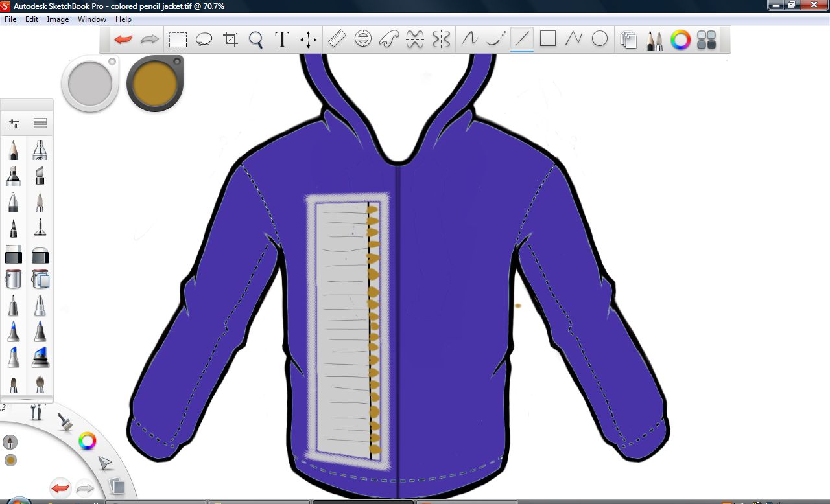Click lagoon current color dot
Viewport: 830px width, 504px height.
point(10,461)
